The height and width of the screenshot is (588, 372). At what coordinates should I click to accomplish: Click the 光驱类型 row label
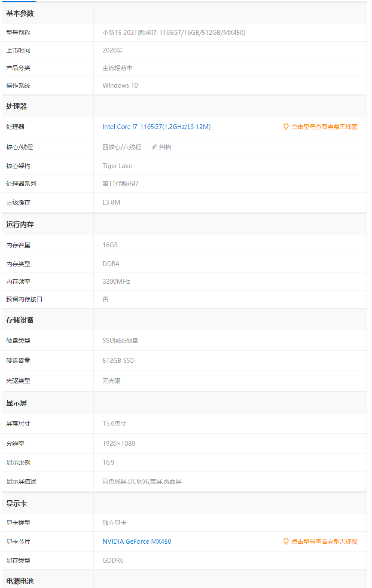point(18,381)
